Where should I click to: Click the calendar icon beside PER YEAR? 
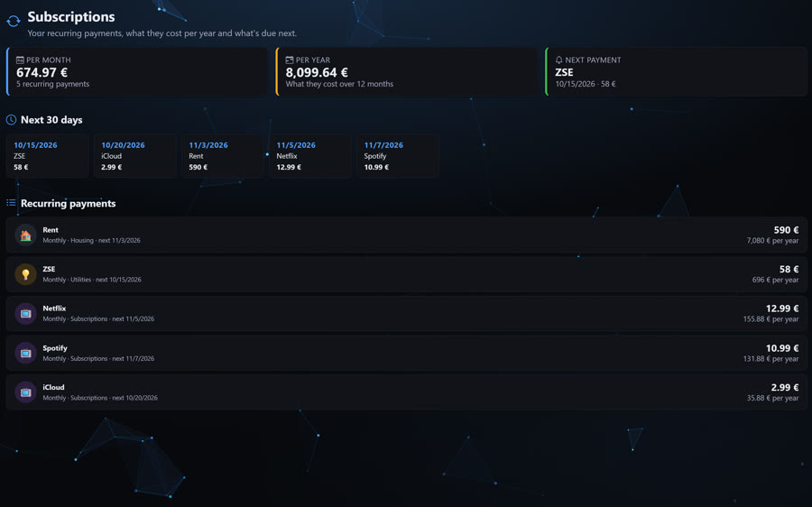(x=290, y=60)
